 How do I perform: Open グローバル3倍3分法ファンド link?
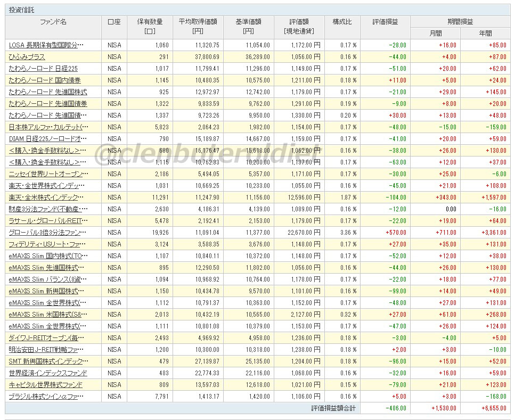tap(47, 233)
